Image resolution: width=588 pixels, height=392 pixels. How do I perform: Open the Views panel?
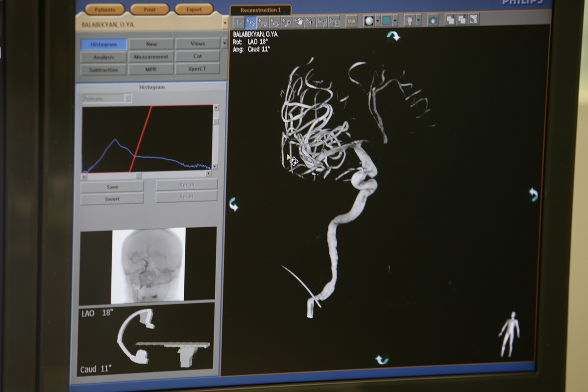(x=197, y=44)
